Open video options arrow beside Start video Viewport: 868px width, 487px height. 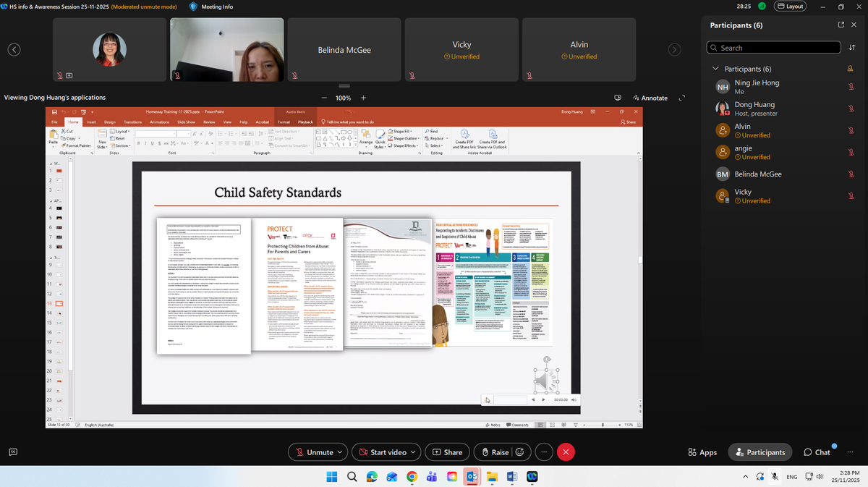pos(413,452)
